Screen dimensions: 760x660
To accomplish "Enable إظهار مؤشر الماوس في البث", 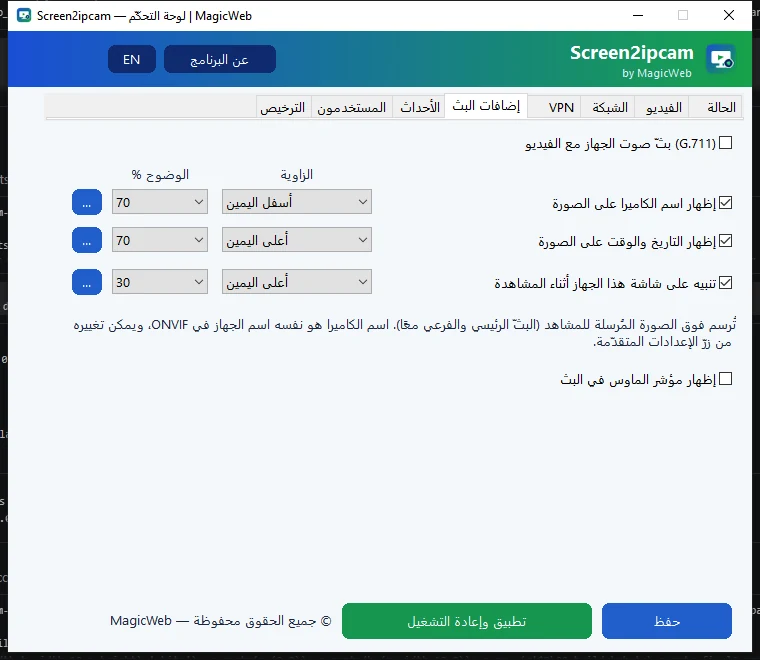I will point(726,378).
